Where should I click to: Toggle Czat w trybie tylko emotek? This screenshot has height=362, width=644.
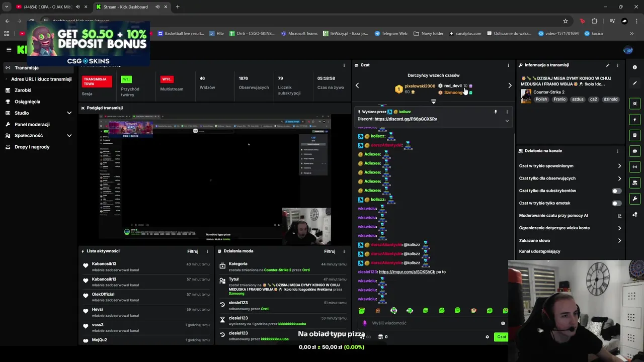point(616,203)
